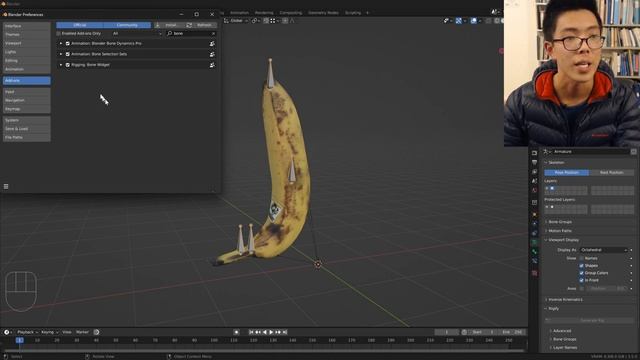Toggle the In Front checkbox
The width and height of the screenshot is (640, 360).
click(x=582, y=280)
